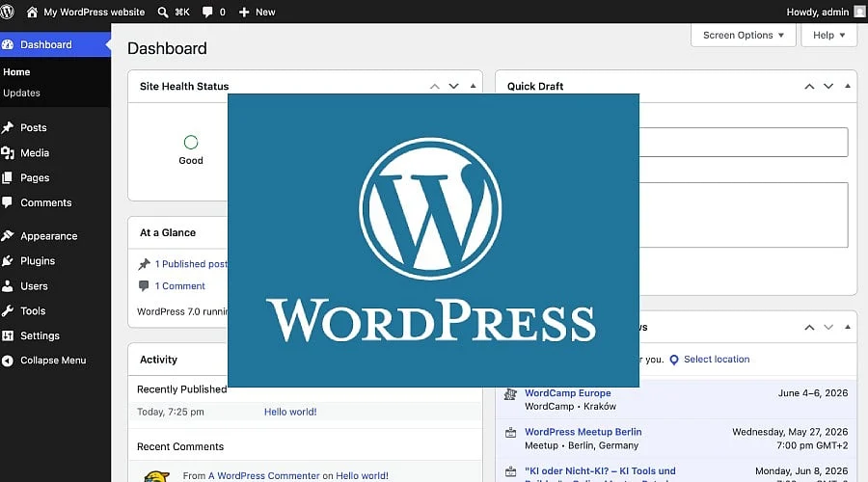Click the Posts pushpin icon in sidebar

(x=8, y=128)
